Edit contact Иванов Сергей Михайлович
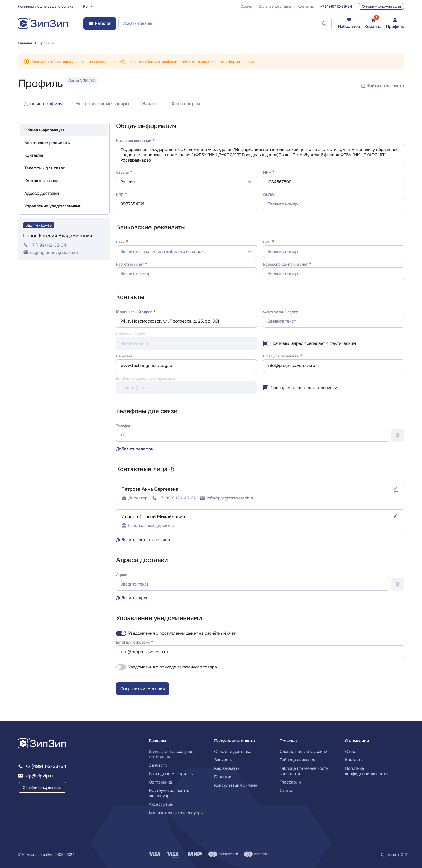 click(x=395, y=517)
